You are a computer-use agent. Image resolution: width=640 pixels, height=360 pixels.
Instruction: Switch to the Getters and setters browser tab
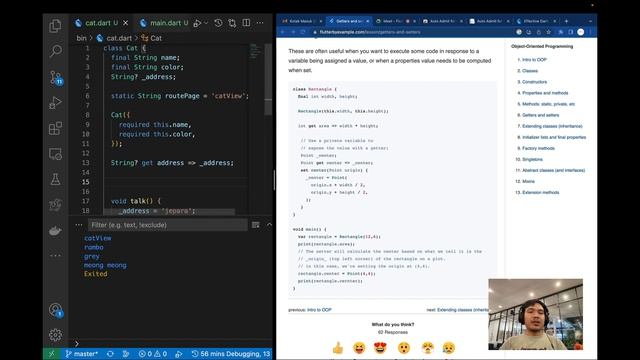(349, 21)
